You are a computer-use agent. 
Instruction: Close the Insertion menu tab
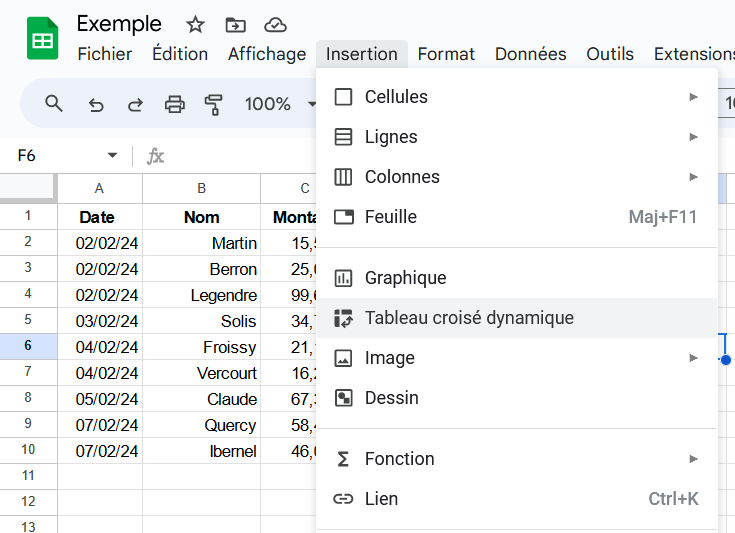tap(361, 54)
